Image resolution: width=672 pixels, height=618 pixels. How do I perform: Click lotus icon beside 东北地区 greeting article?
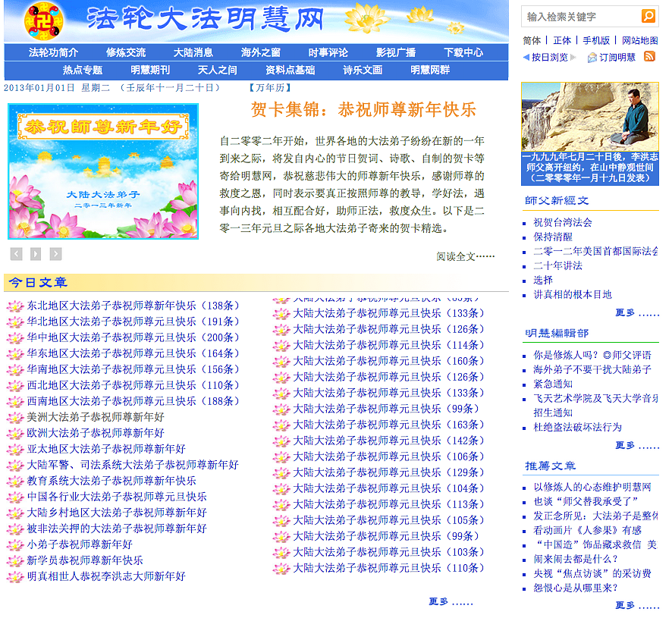(15, 306)
